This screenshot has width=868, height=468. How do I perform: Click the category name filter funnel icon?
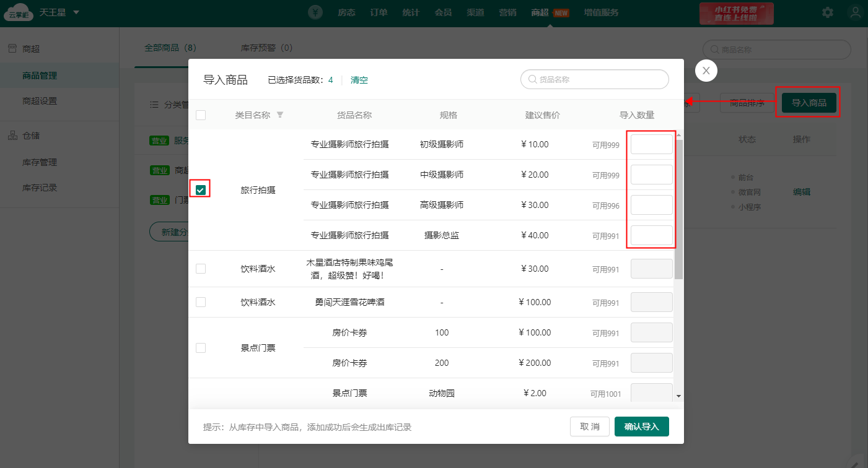click(280, 115)
